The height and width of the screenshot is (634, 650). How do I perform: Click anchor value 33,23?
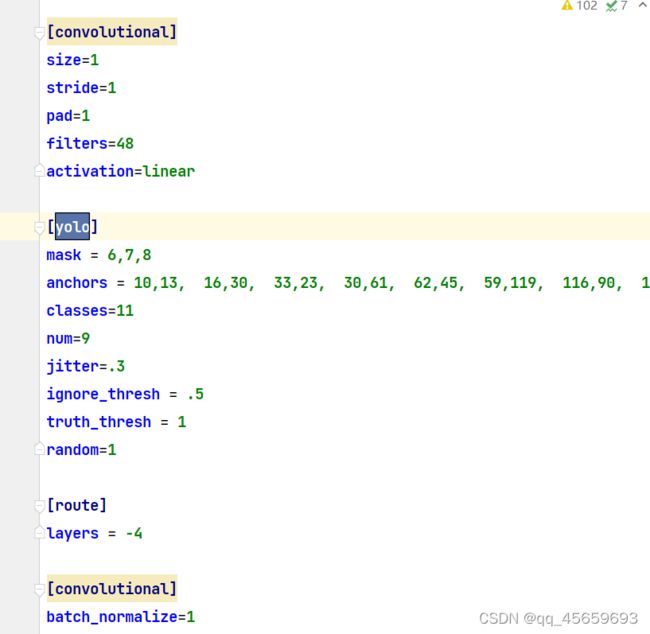pos(295,283)
